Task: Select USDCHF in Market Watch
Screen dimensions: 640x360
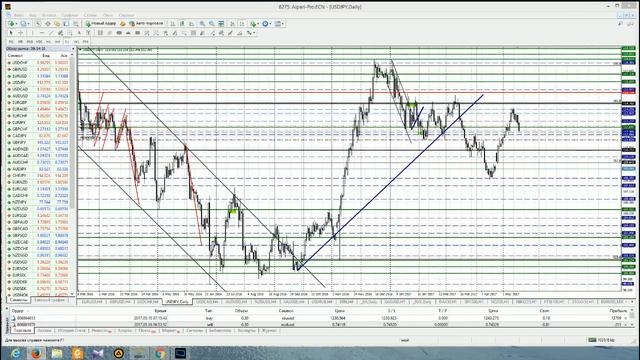Action: tap(38, 62)
